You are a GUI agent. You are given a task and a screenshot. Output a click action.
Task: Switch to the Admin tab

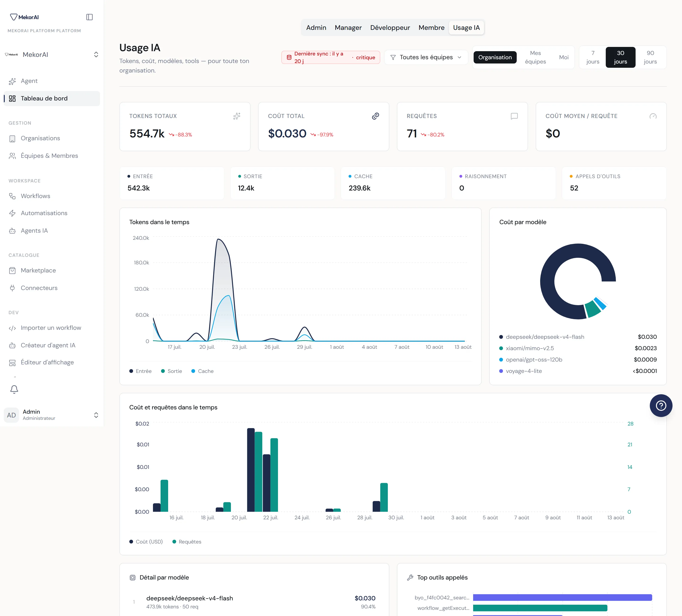coord(316,28)
